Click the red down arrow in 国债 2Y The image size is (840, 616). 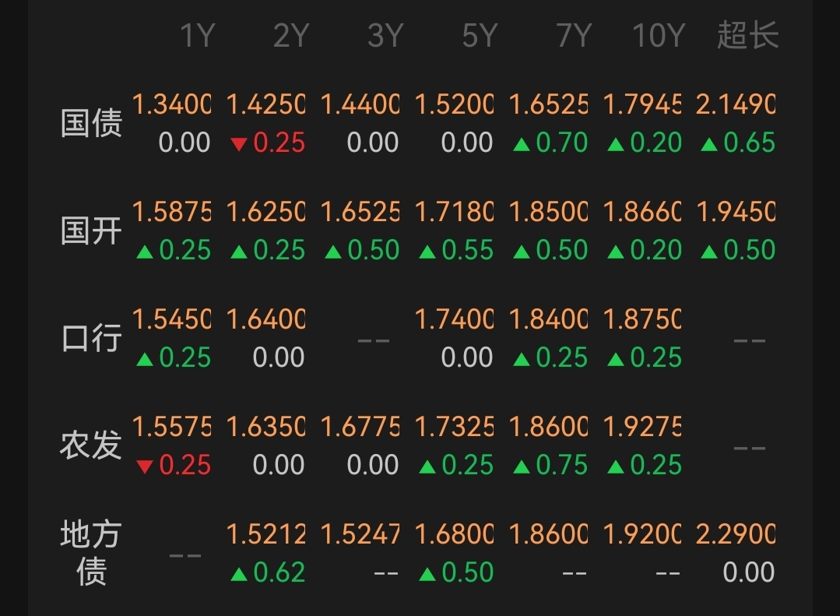pos(239,144)
